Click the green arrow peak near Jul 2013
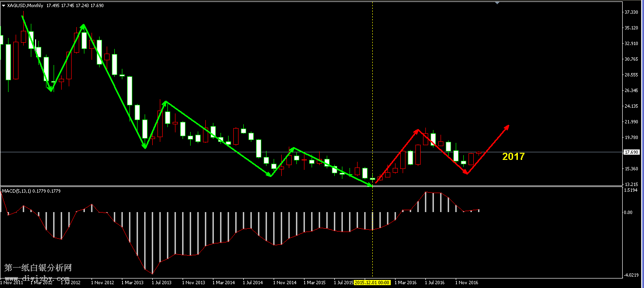Screen dimensions: 644x288 click(164, 102)
